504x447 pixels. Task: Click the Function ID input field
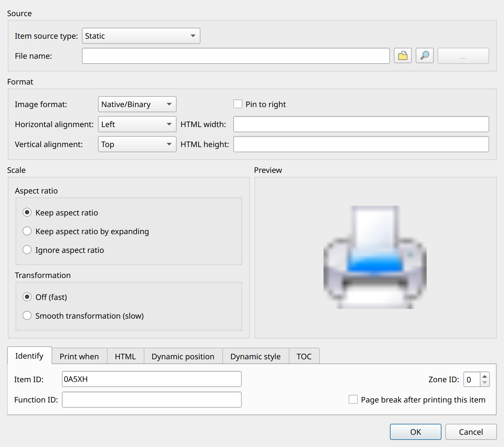152,400
